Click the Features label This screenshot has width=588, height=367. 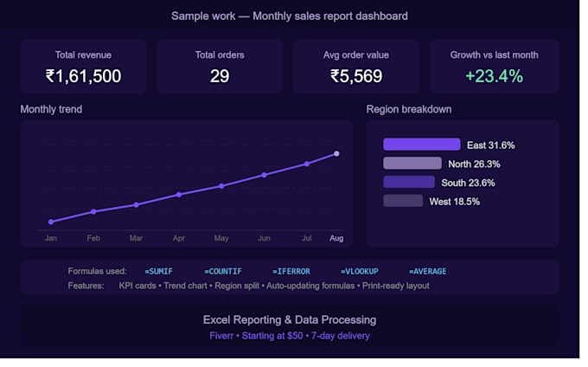tap(86, 286)
